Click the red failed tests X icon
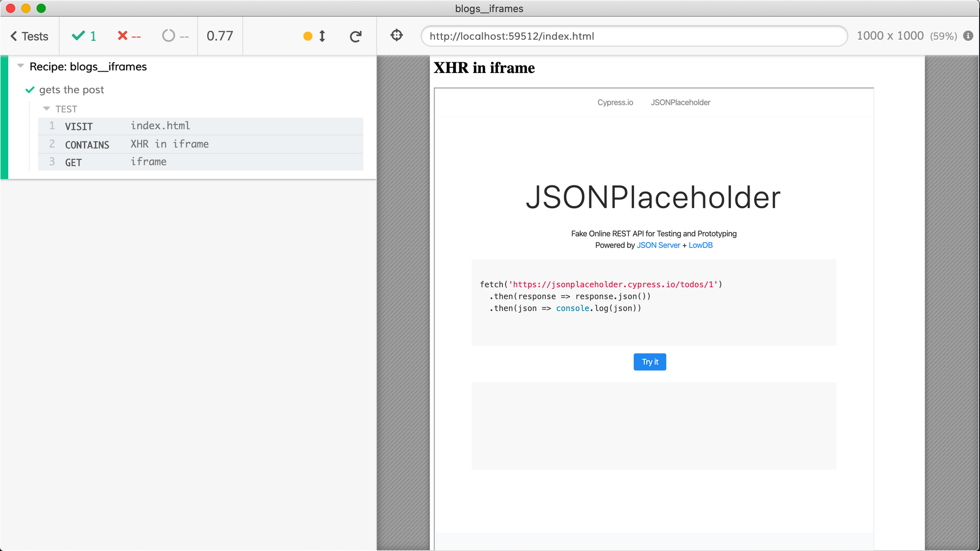Screen dimensions: 980x551 (122, 36)
